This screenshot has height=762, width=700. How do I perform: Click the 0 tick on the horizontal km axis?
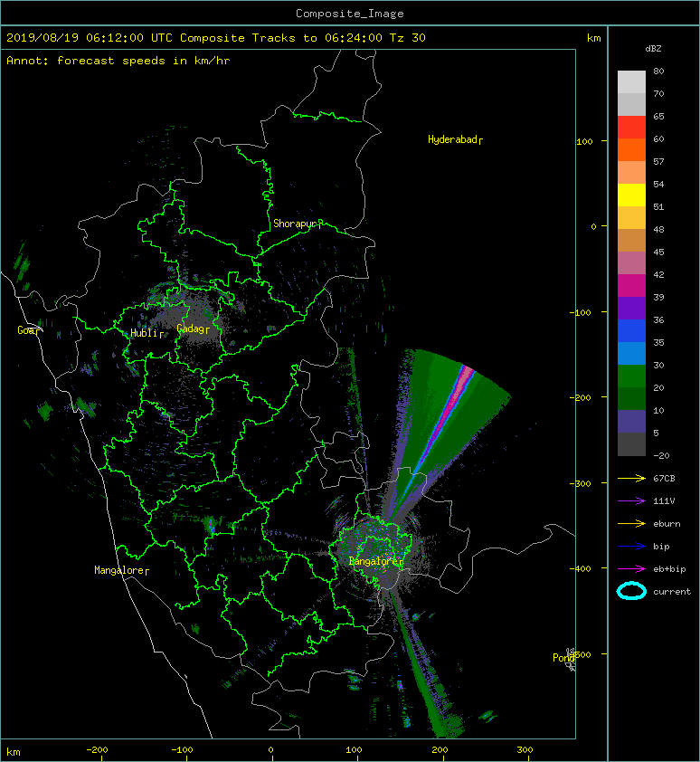(x=270, y=750)
